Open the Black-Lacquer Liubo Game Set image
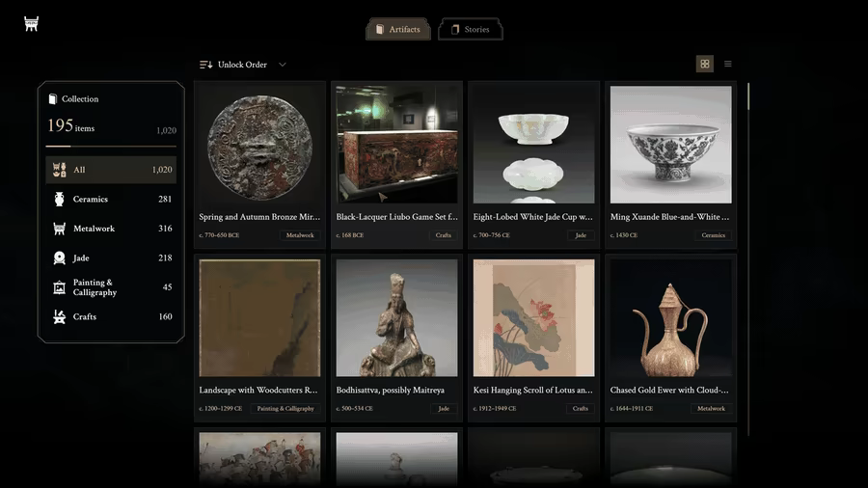The image size is (868, 488). (397, 145)
